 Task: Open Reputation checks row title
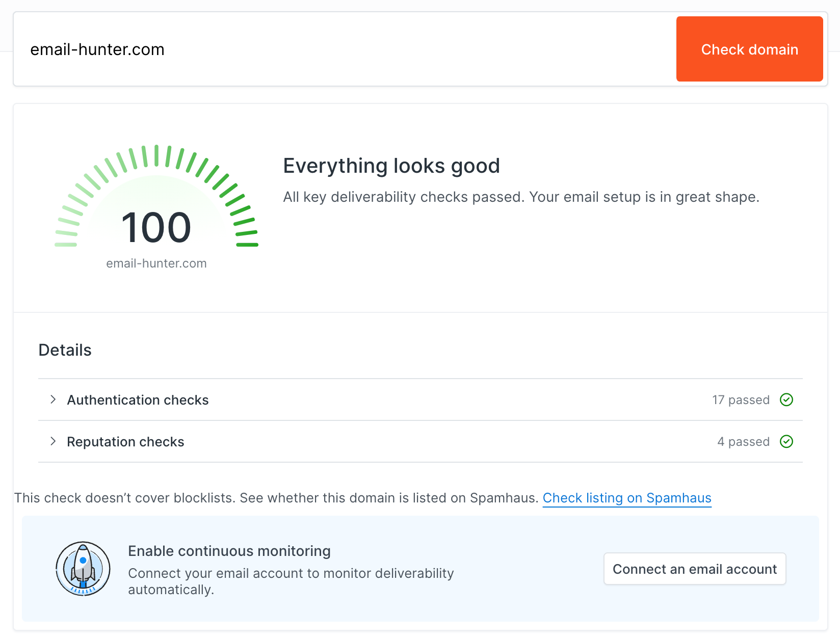tap(125, 442)
